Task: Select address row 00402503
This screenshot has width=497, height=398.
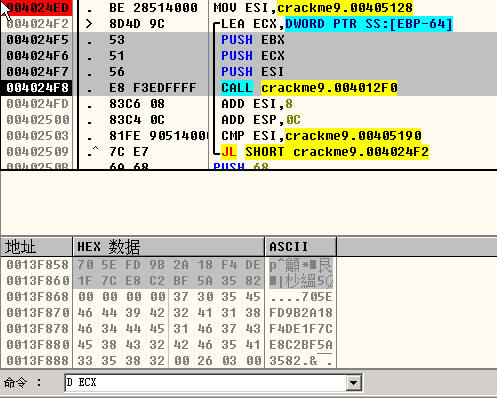Action: point(37,136)
